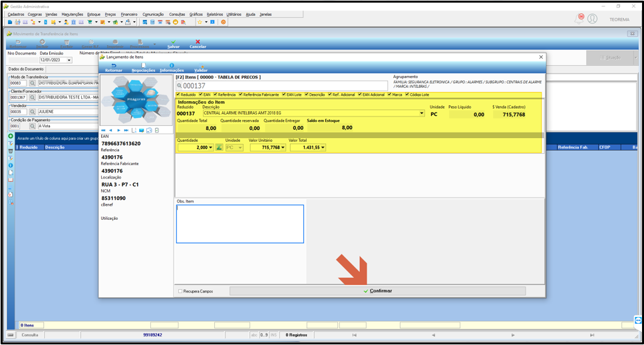This screenshot has height=345, width=644.
Task: Open the Quantidade dropdown arrow
Action: 211,148
